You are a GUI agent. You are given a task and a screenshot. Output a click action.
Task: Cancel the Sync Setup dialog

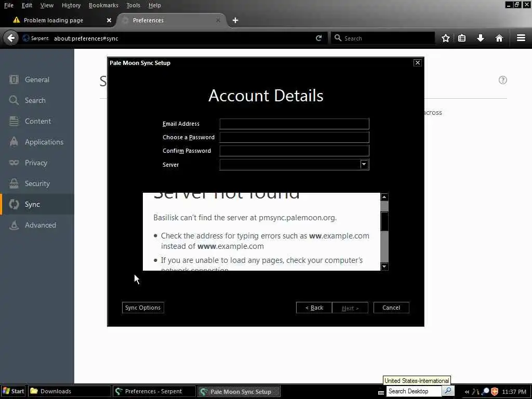pos(391,308)
